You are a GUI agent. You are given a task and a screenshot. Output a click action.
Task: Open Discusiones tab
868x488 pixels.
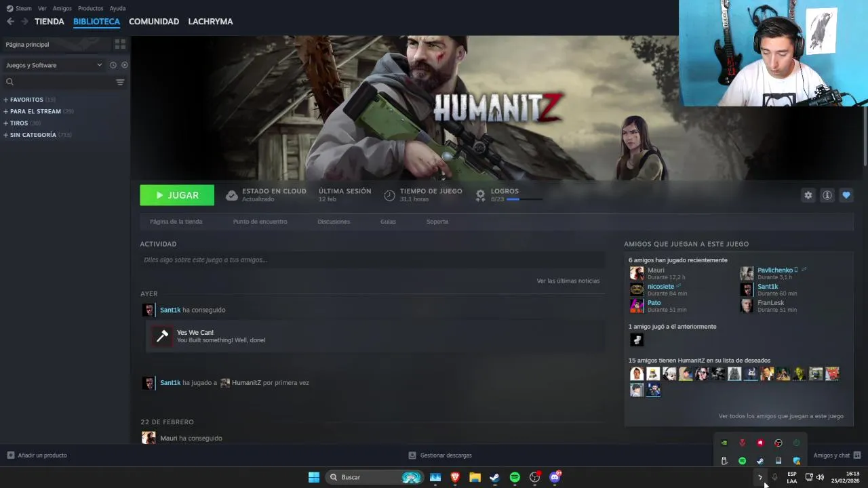click(334, 222)
